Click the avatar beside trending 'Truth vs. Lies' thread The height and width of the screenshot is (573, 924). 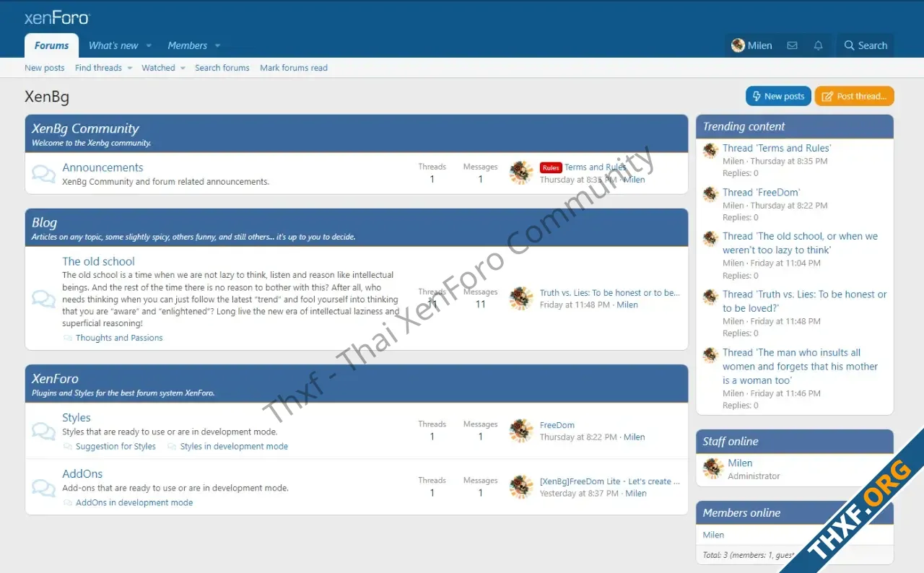[x=710, y=297]
